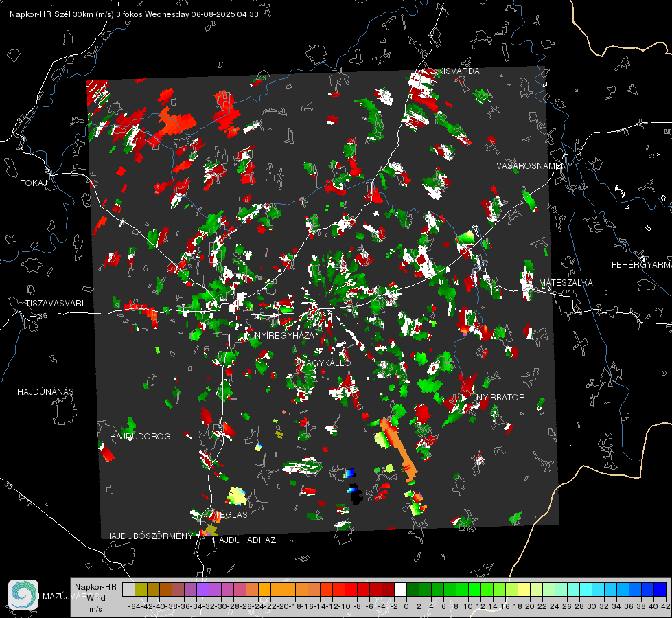Click the black and blue radar echo

coord(356,494)
